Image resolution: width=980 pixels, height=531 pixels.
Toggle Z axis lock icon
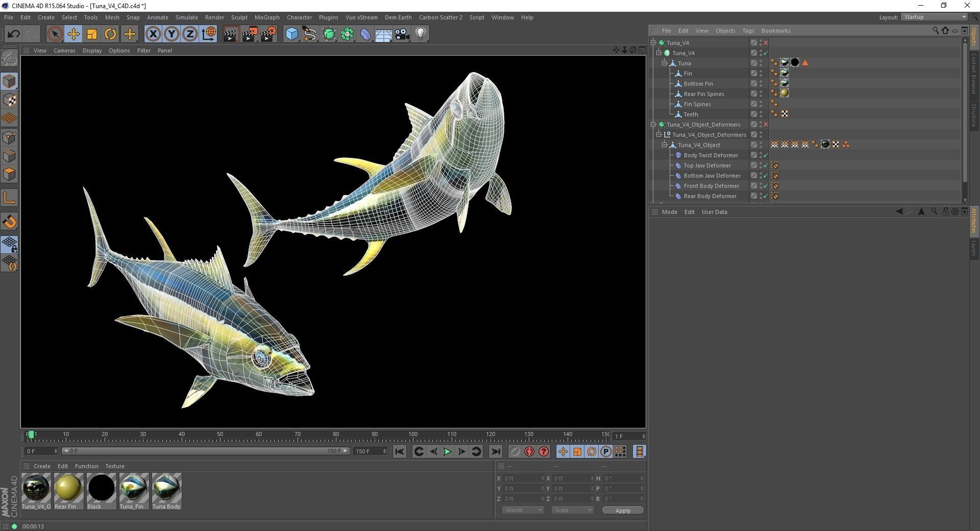pyautogui.click(x=190, y=34)
